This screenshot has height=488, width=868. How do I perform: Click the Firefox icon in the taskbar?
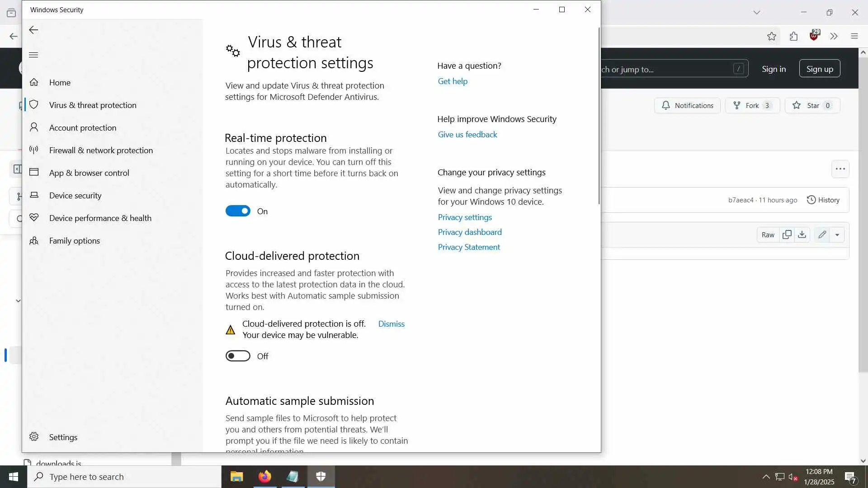264,477
